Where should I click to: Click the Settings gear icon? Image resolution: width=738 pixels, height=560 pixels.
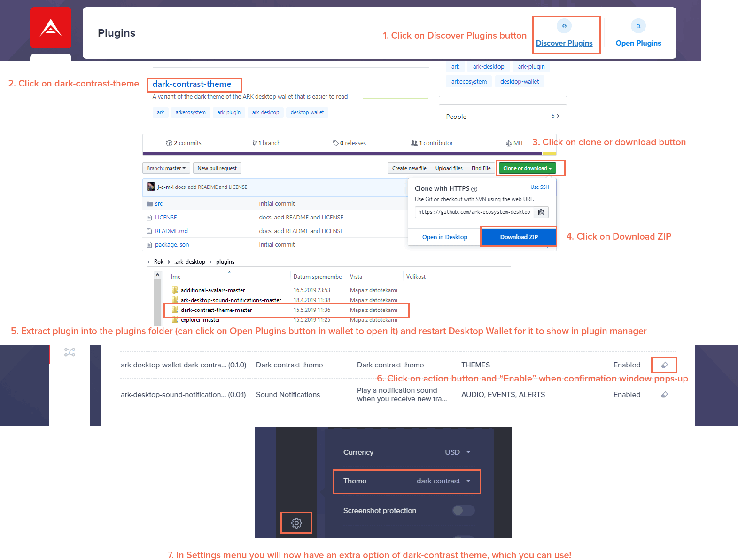click(296, 523)
